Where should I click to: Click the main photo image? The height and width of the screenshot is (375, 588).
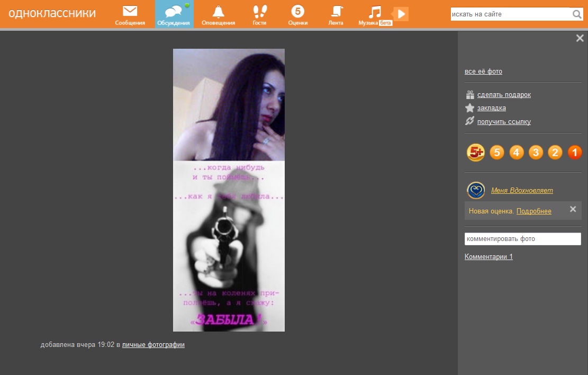point(229,190)
